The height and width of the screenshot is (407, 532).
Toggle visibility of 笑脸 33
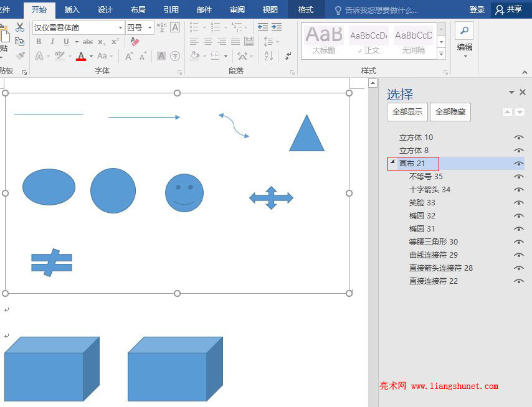coord(518,203)
